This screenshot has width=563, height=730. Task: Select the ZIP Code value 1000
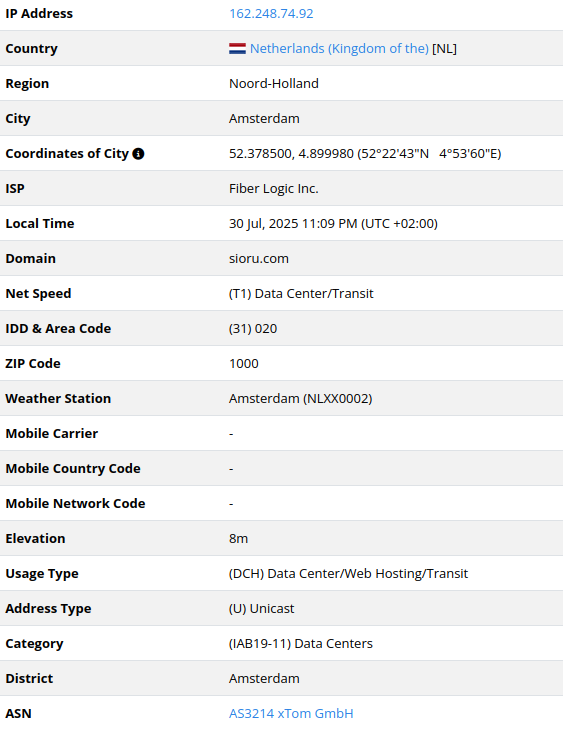coord(244,364)
